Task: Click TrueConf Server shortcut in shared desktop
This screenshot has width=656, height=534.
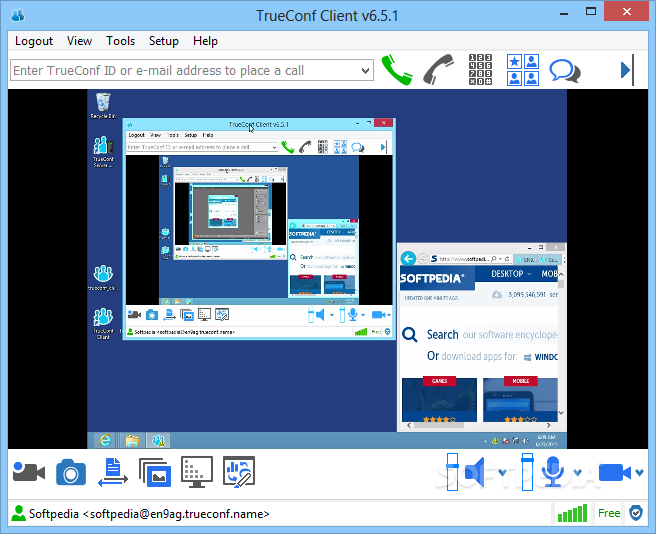Action: pos(103,151)
